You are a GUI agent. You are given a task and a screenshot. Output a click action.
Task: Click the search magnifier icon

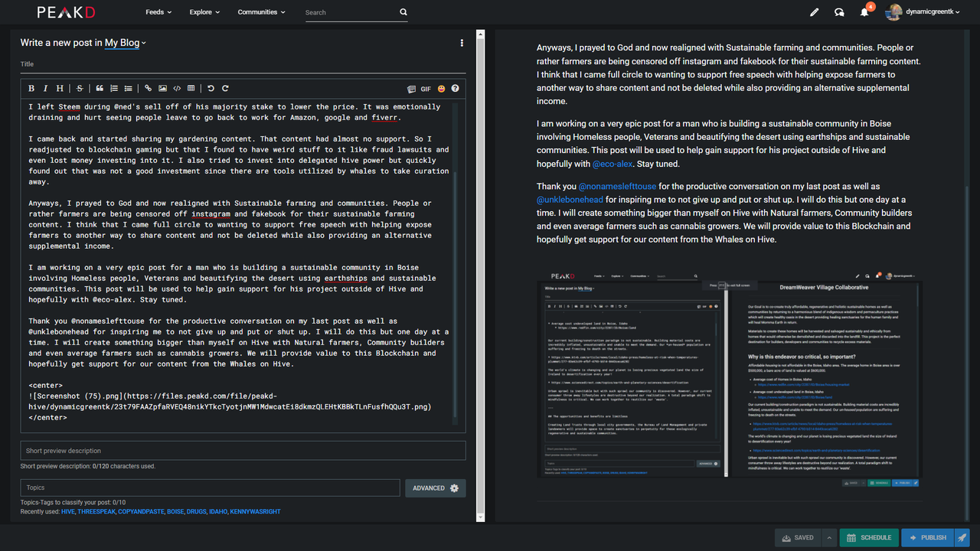pos(403,12)
